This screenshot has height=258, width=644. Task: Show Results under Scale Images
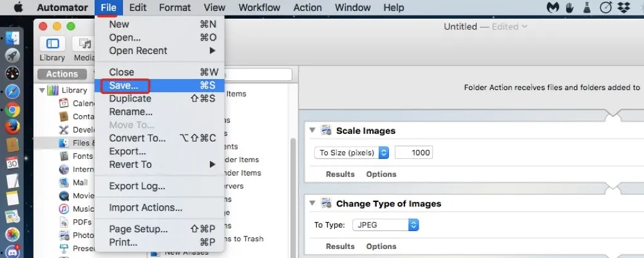click(x=340, y=174)
